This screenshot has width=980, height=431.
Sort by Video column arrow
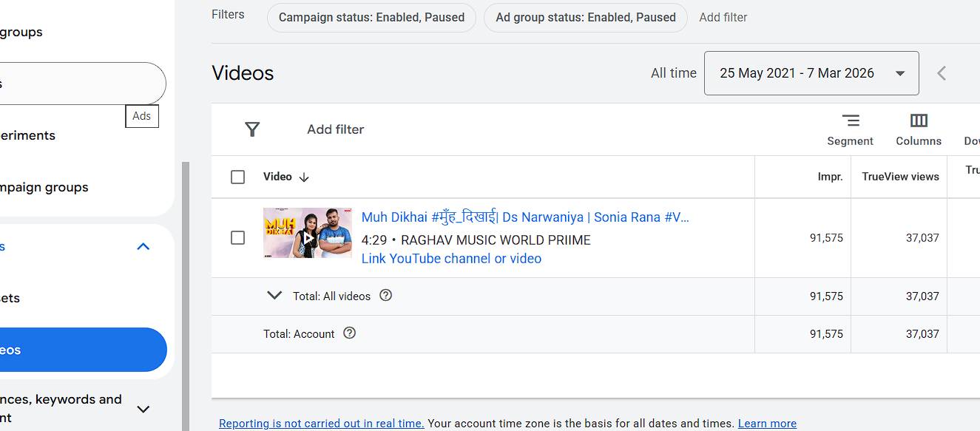coord(304,177)
